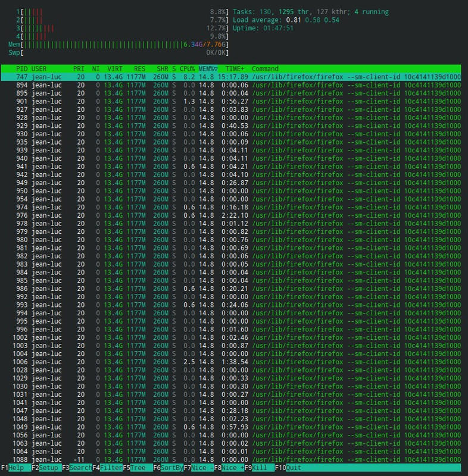Activate F3 Search at the bottom bar
The width and height of the screenshot is (468, 476).
pos(77,468)
